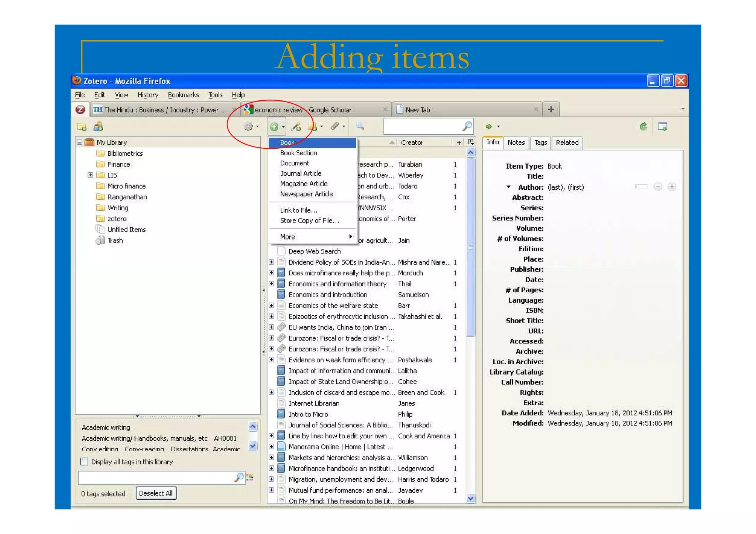The height and width of the screenshot is (534, 756).
Task: Click the tag selector colored options icon
Action: (x=250, y=478)
